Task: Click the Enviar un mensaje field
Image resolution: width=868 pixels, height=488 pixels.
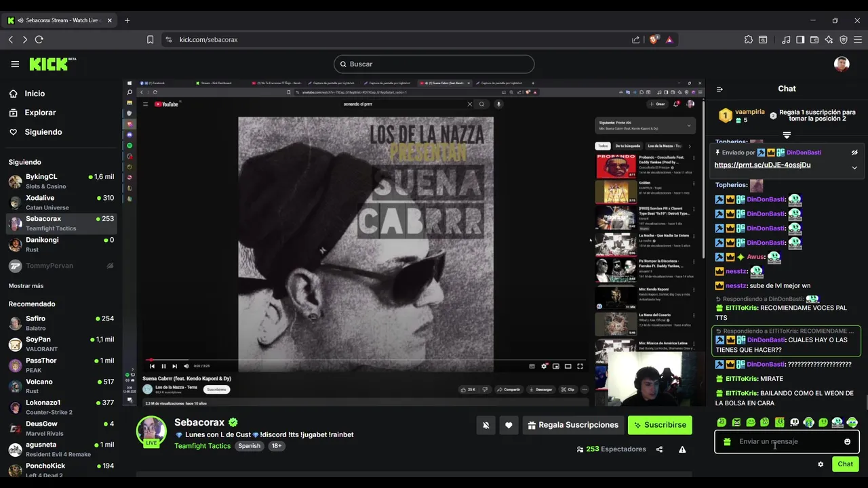Action: [787, 442]
